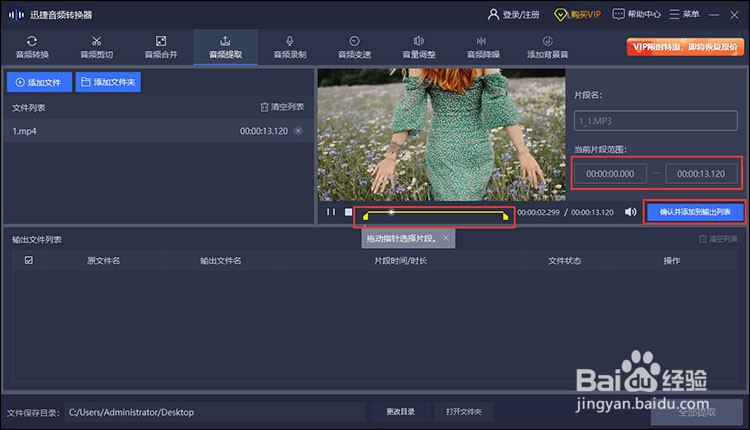Open the 菜单 hamburger menu
This screenshot has height=430, width=750.
click(x=684, y=14)
